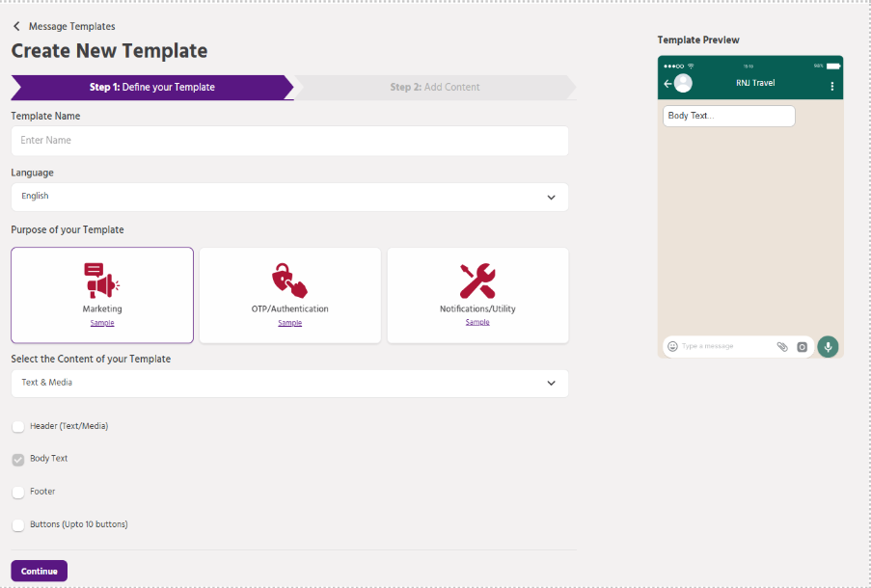Click the back chevron beside Message Templates
The width and height of the screenshot is (871, 588).
pos(16,26)
